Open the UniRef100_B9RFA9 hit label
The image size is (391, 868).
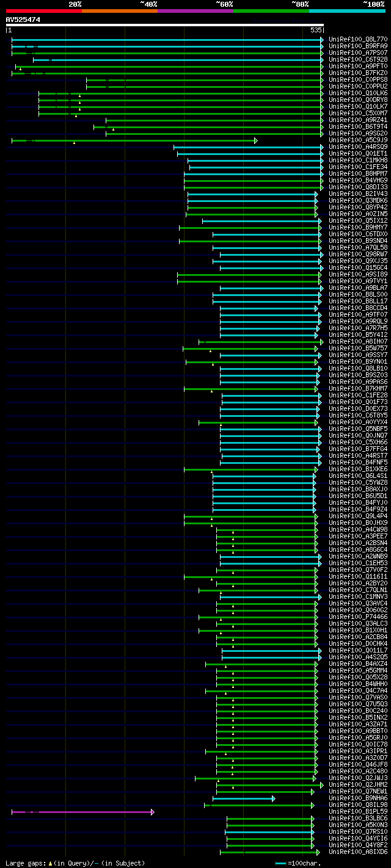(x=358, y=46)
